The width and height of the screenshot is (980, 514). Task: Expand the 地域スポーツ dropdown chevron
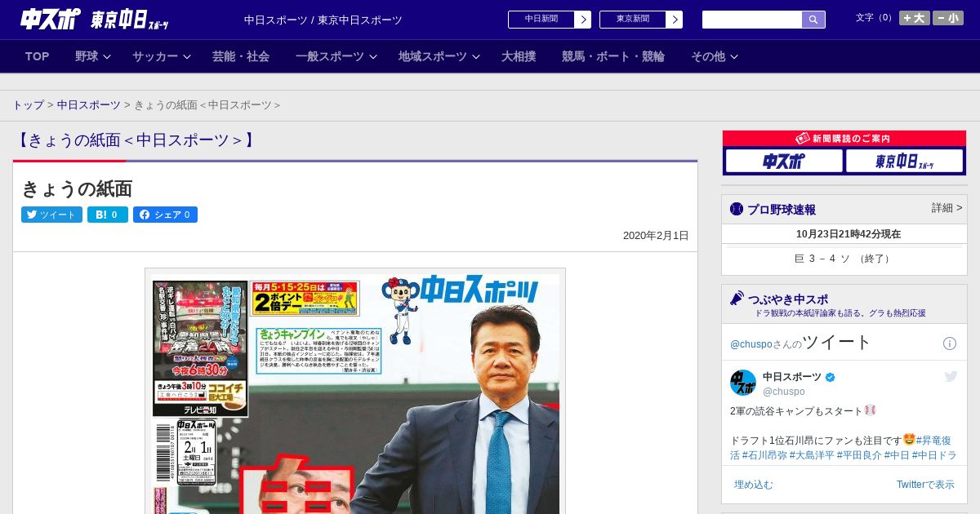click(x=476, y=56)
